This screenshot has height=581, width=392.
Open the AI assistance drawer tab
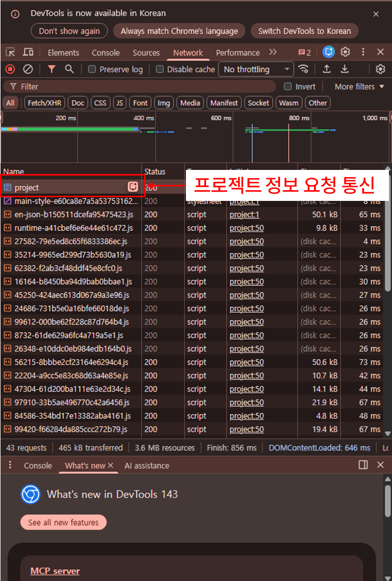[x=147, y=465]
